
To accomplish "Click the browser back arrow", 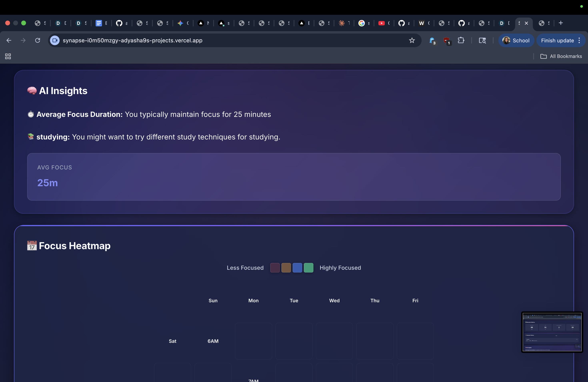I will point(9,41).
